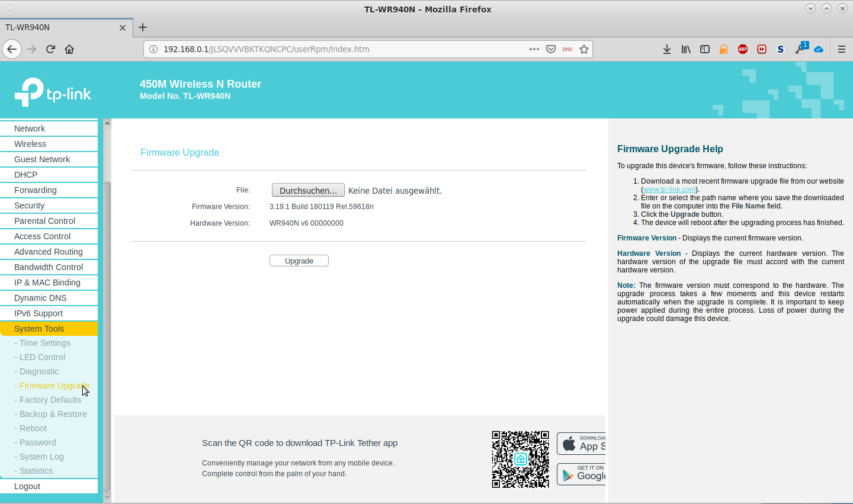Go to the Firefox home page icon
853x504 pixels.
pos(69,49)
